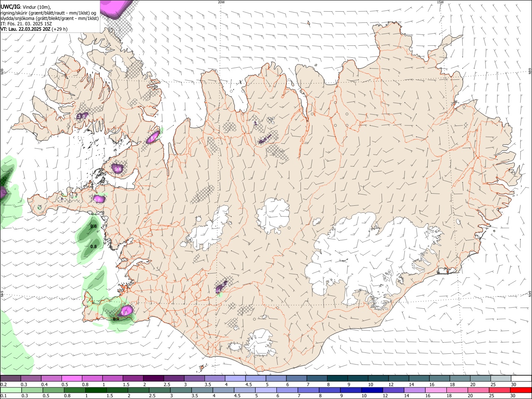Select the lower legend row light pink 16 swatch
Image resolution: width=532 pixels, height=399 pixels.
[436, 390]
